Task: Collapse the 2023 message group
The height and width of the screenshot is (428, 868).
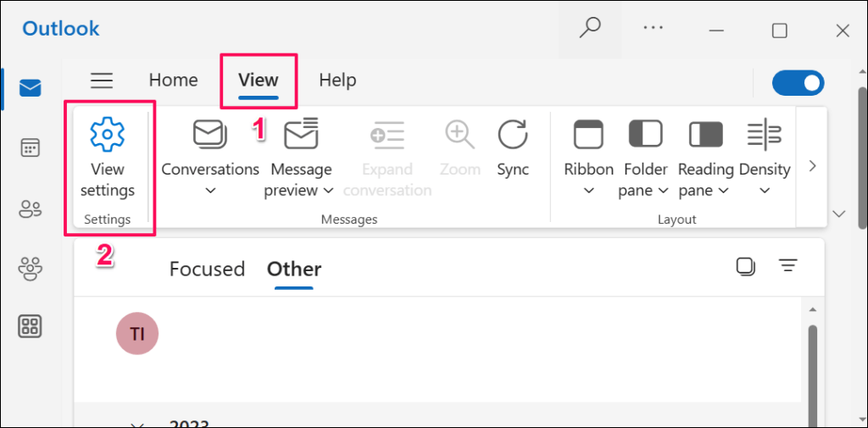Action: (138, 425)
